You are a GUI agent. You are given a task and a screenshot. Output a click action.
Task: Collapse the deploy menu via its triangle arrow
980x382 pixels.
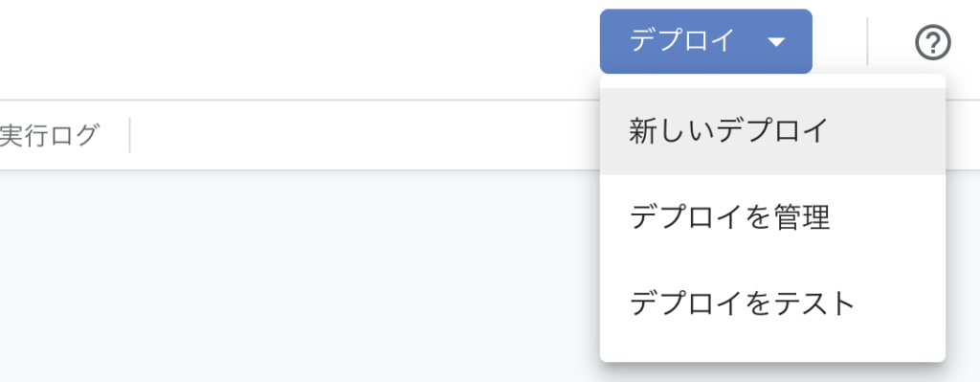(x=775, y=42)
